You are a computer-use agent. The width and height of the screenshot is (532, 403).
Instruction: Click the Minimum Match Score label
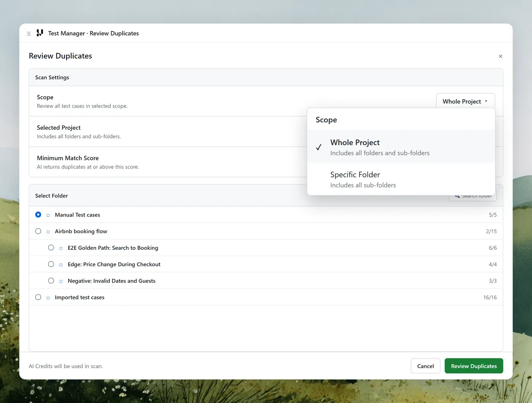pos(68,158)
